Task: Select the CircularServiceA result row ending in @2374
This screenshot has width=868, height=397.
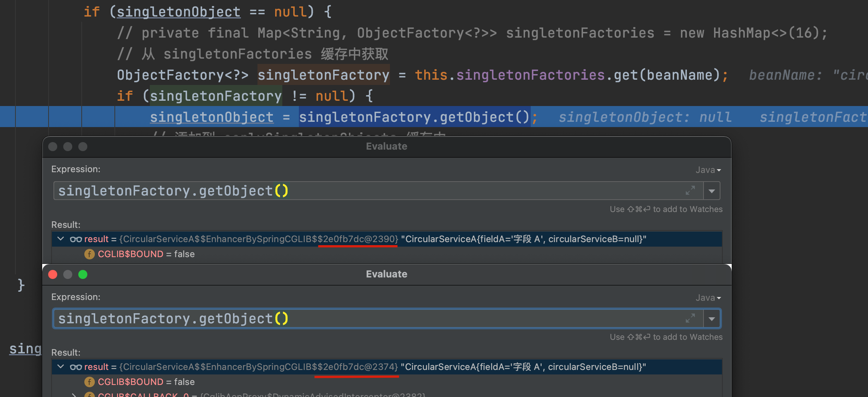Action: (387, 367)
